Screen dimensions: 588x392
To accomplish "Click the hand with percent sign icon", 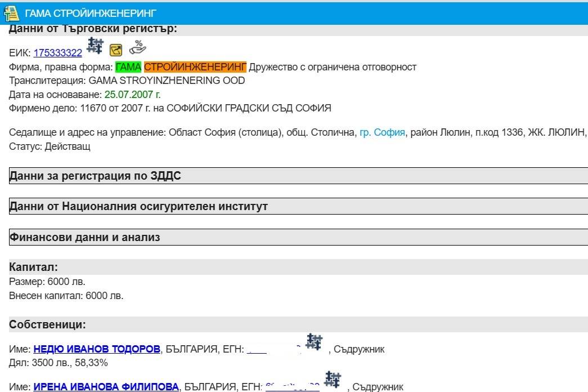I will point(137,47).
